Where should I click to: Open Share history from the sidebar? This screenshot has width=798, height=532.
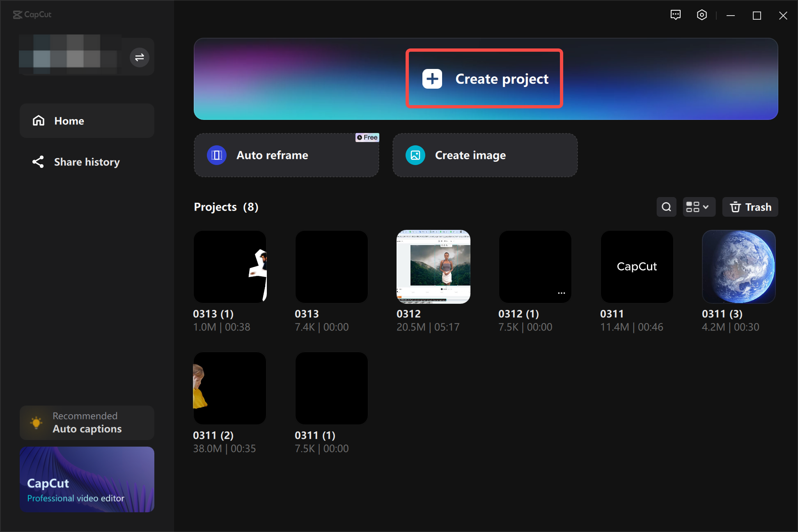click(87, 162)
